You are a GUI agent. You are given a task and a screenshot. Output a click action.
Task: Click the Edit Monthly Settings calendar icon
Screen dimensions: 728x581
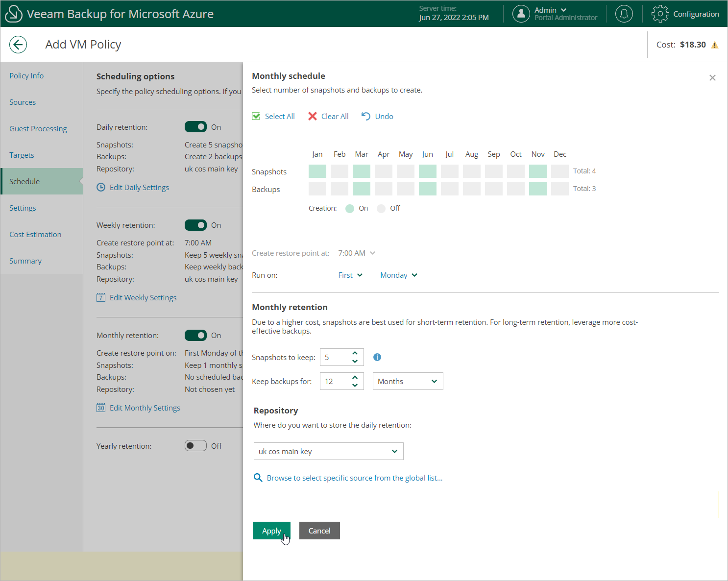click(101, 408)
